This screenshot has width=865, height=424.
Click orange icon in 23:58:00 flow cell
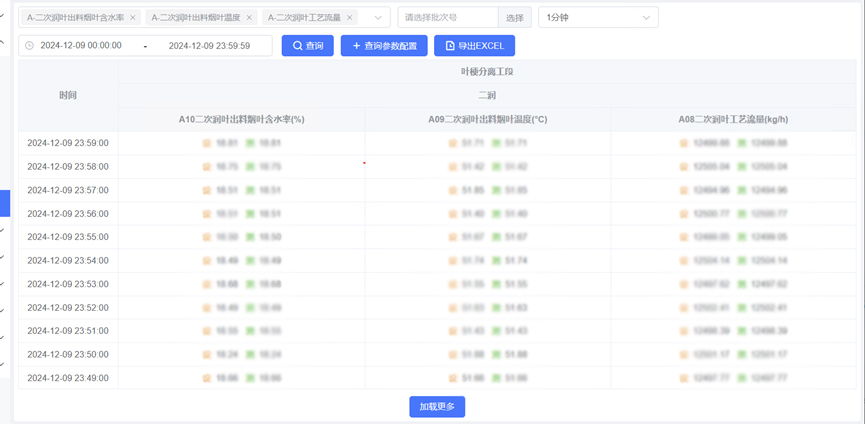point(684,167)
